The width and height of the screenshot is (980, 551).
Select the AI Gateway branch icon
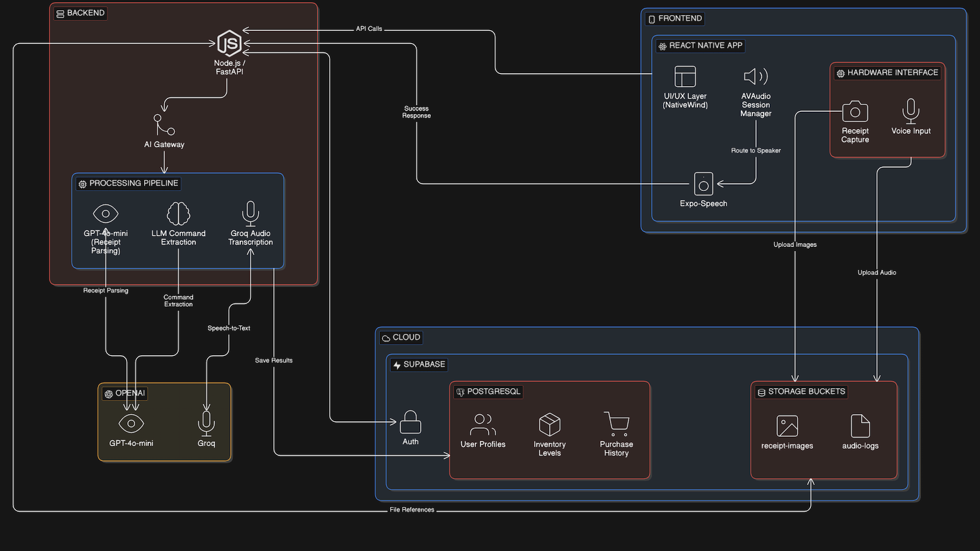pyautogui.click(x=164, y=124)
